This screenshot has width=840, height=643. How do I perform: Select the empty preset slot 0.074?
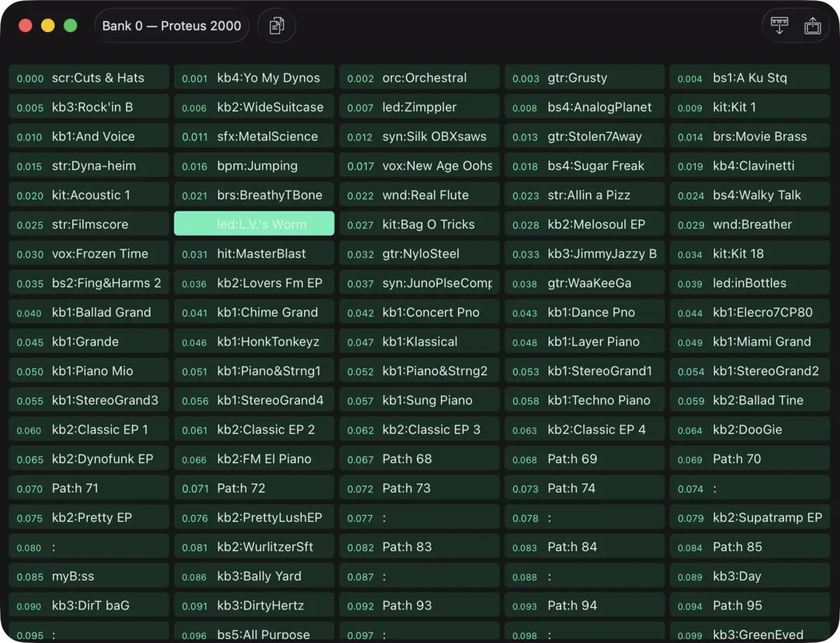coord(750,489)
